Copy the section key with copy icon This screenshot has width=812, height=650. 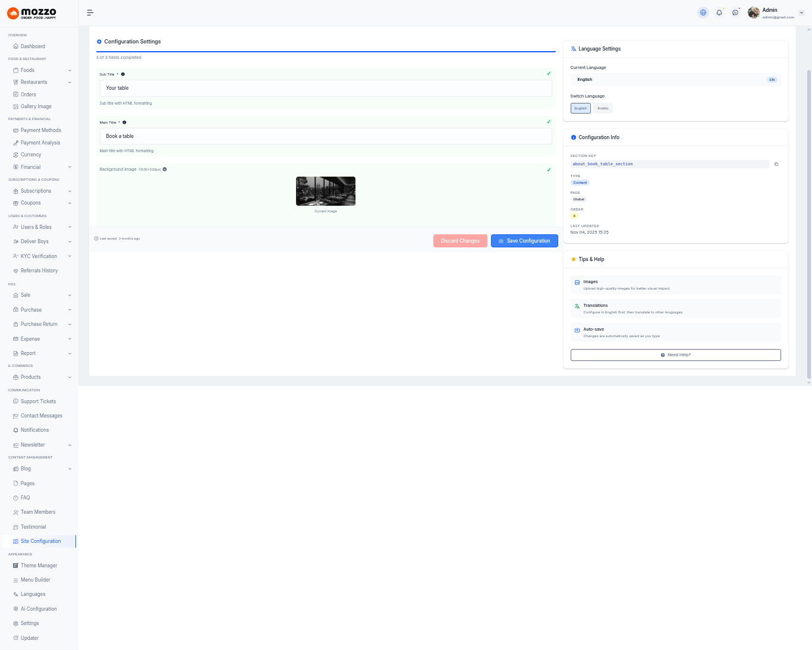coord(776,164)
